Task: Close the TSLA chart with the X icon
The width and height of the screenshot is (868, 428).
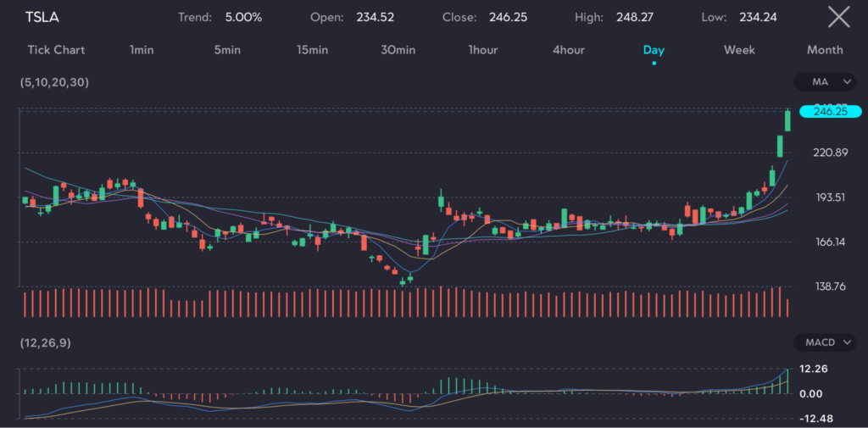Action: [x=838, y=17]
